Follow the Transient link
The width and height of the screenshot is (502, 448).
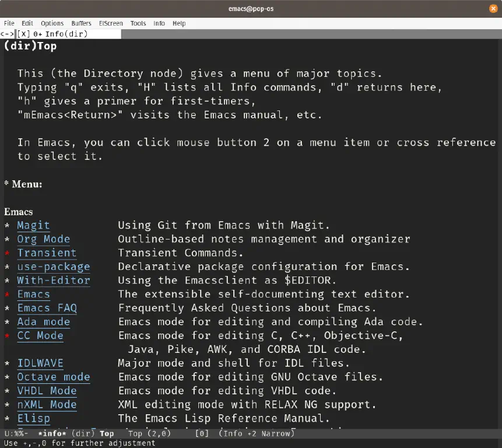(47, 253)
